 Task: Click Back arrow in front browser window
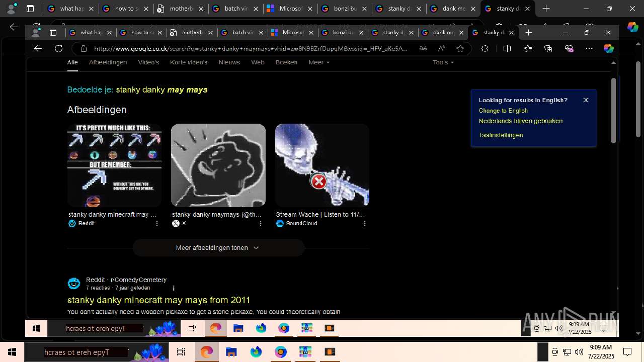tap(38, 48)
